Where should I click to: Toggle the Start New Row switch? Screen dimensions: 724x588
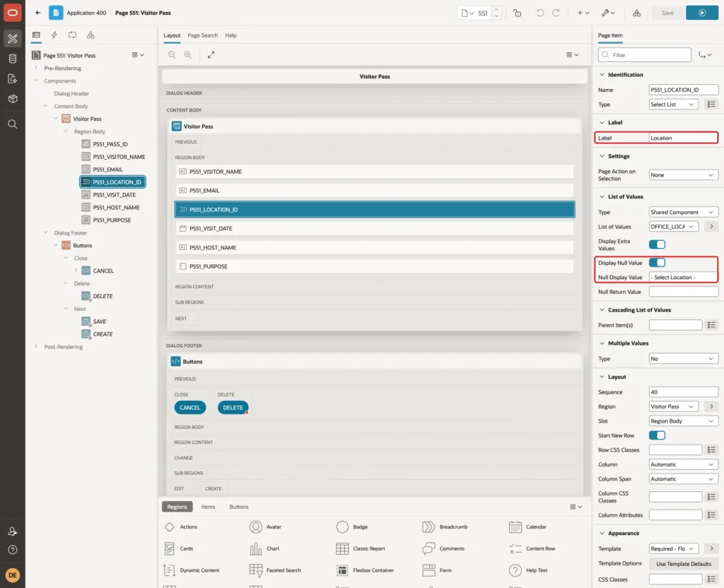[x=657, y=435]
